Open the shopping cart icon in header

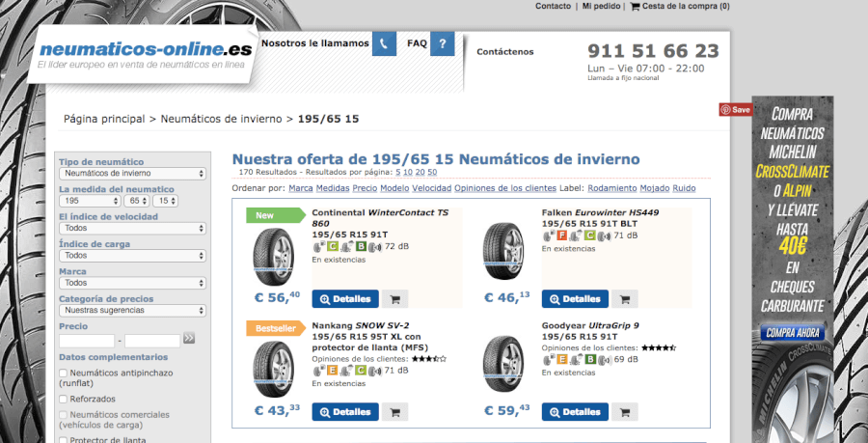(635, 6)
